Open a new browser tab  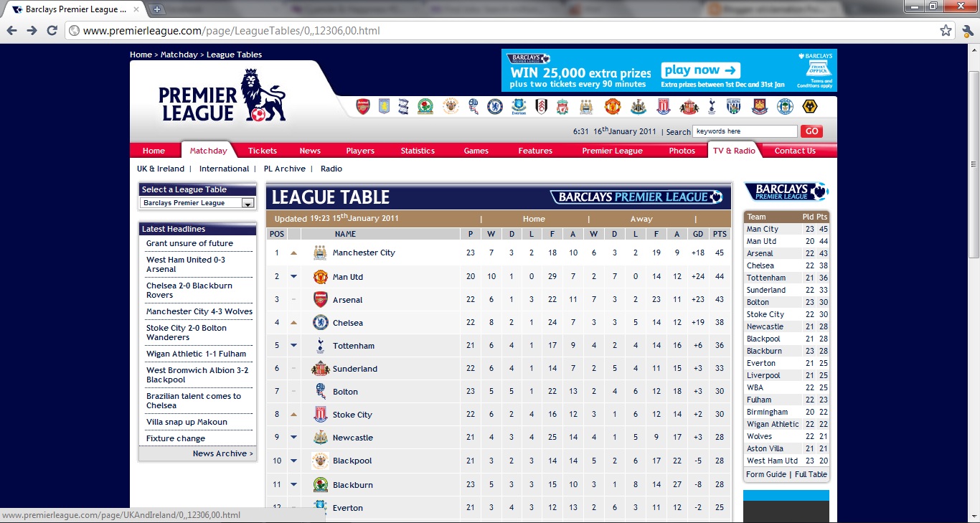pyautogui.click(x=157, y=9)
